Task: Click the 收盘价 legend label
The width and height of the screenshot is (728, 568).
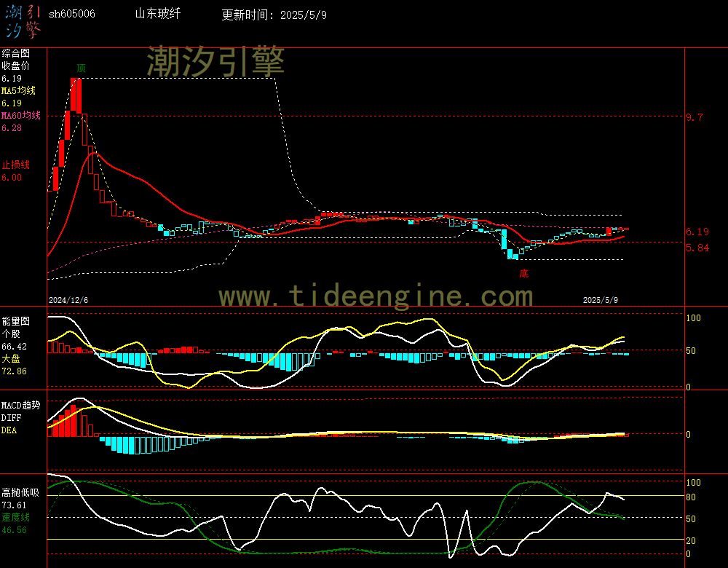Action: point(16,66)
